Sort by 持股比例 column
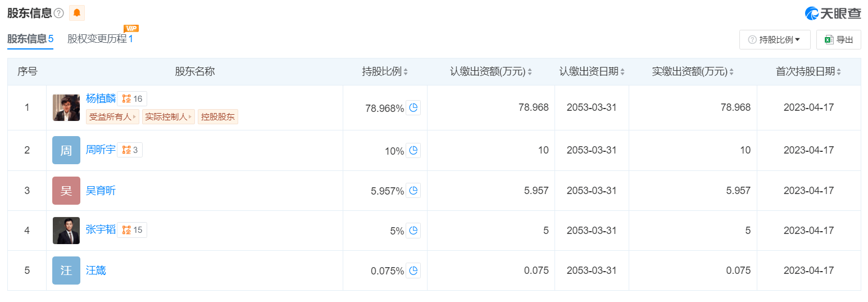 [385, 71]
